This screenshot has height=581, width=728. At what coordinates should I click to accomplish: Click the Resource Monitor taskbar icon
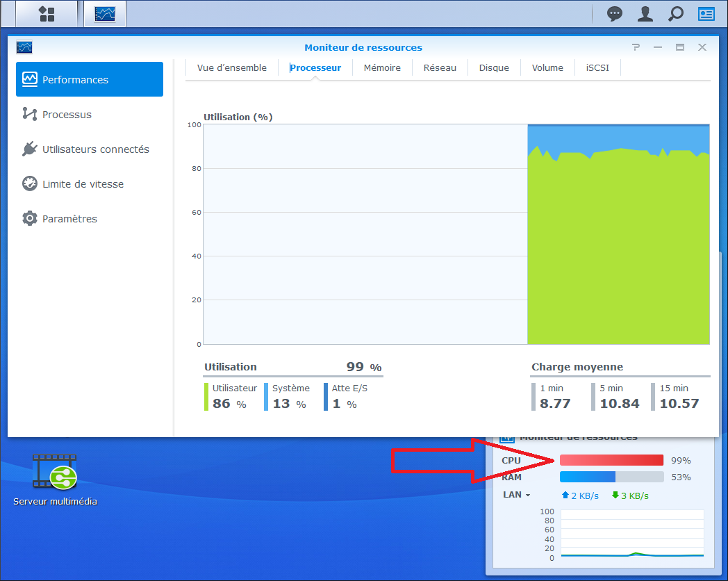coord(105,14)
